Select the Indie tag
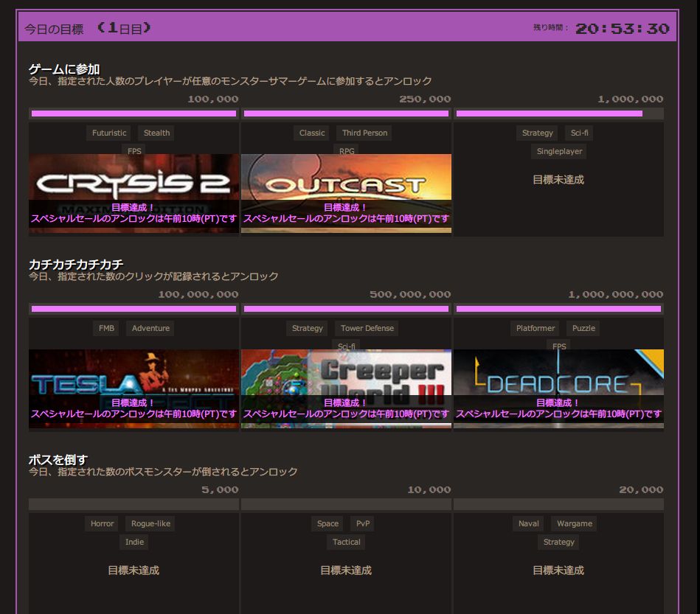 coord(134,543)
